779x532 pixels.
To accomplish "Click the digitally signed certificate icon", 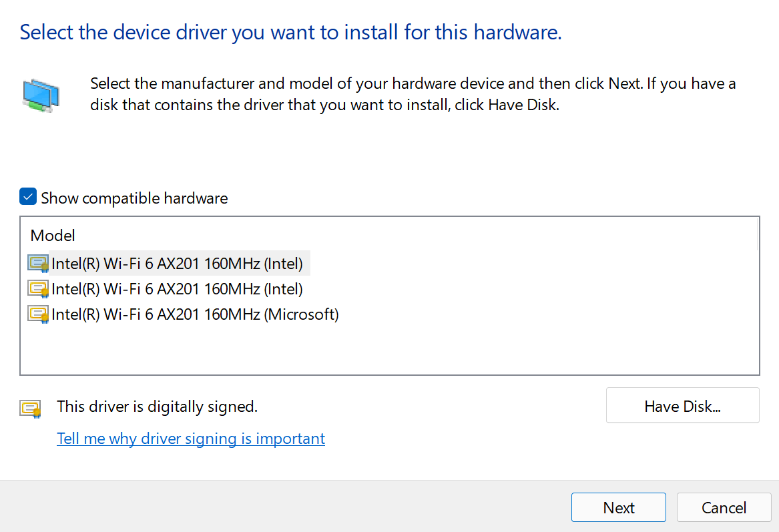I will tap(30, 409).
